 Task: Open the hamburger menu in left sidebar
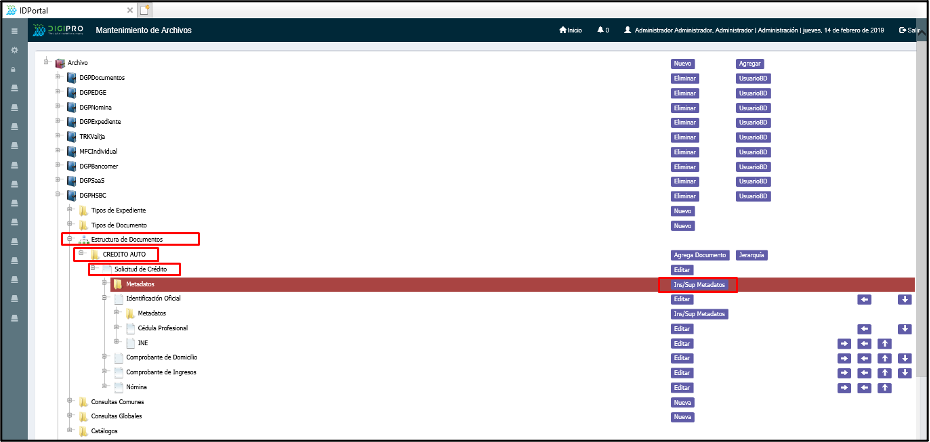[x=14, y=31]
